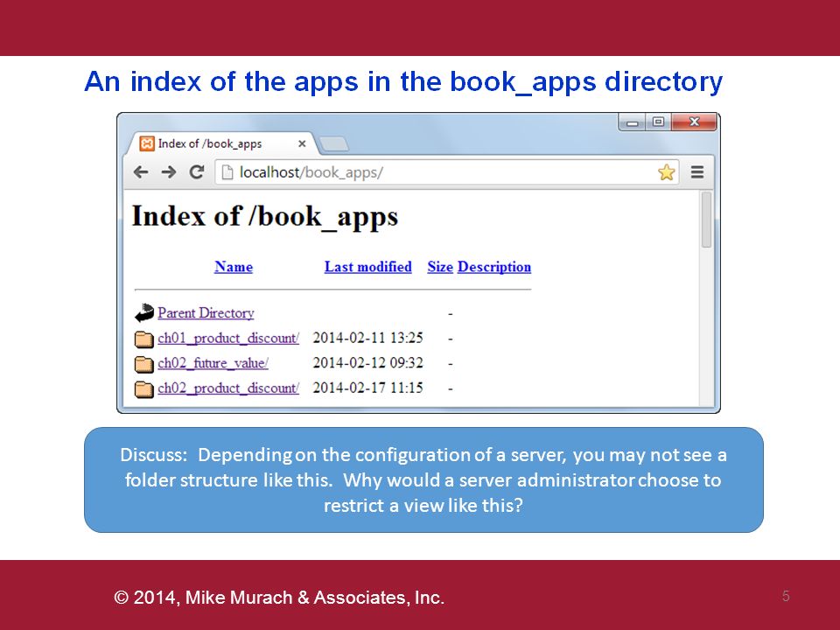The width and height of the screenshot is (840, 630).
Task: Sort listing by Size link
Action: [440, 267]
